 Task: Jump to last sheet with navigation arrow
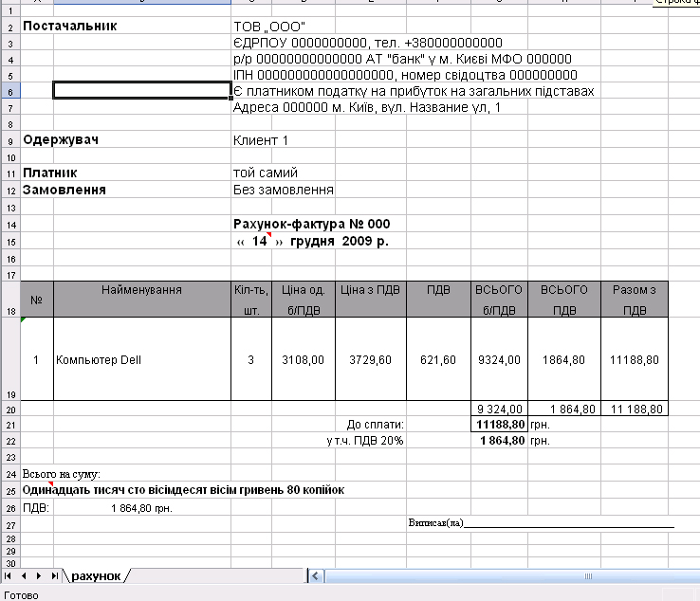[x=54, y=575]
